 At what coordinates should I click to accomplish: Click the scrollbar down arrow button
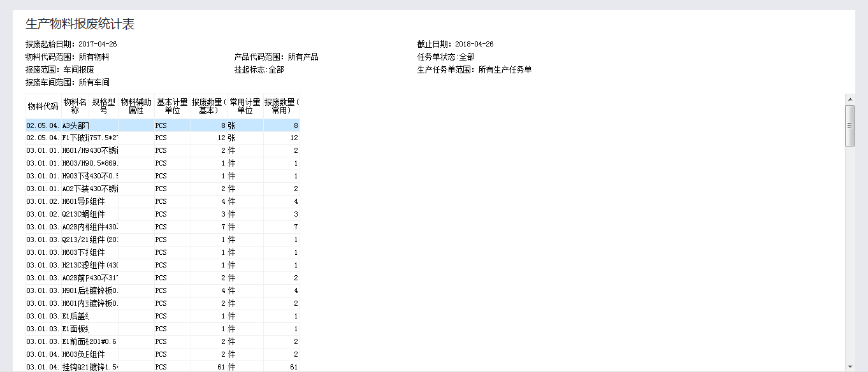850,366
